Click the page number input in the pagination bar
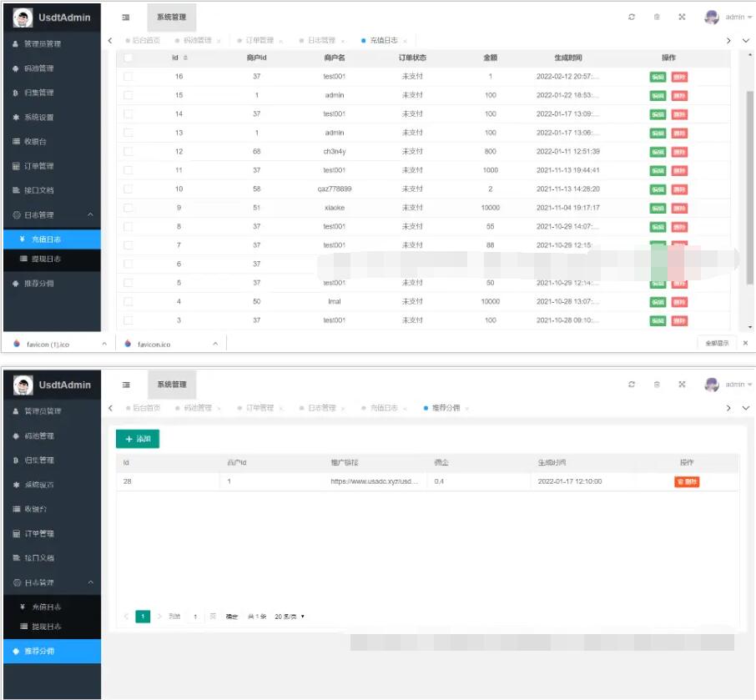Screen dimensions: 756x700 [195, 617]
